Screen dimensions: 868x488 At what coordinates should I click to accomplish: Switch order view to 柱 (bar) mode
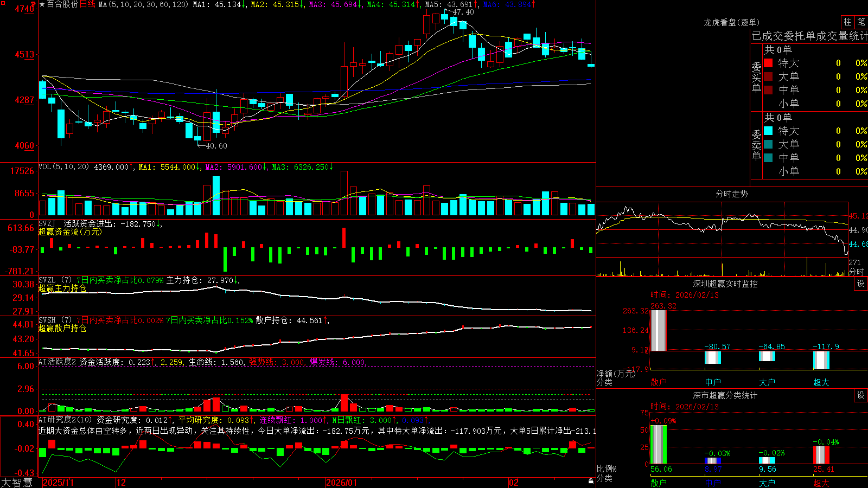[847, 22]
